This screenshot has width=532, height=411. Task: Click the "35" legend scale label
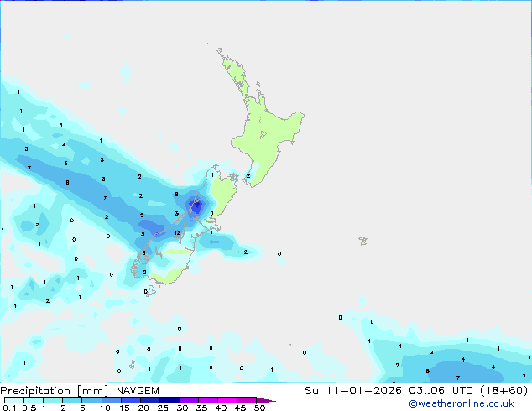pos(201,408)
